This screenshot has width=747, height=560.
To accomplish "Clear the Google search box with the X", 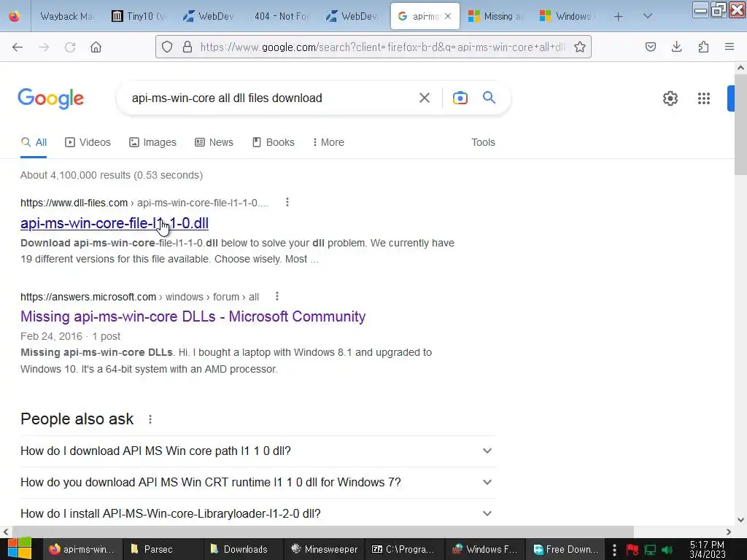I will [424, 98].
